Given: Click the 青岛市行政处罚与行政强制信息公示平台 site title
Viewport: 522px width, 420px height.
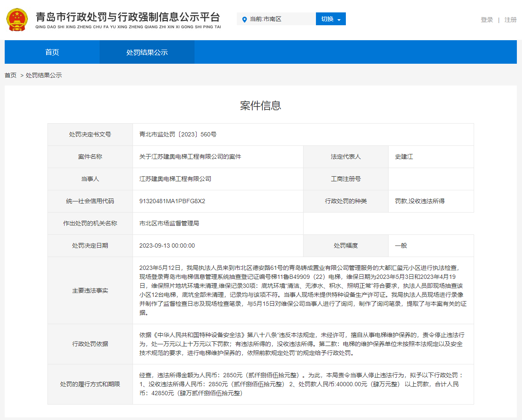Looking at the screenshot, I should pos(128,17).
